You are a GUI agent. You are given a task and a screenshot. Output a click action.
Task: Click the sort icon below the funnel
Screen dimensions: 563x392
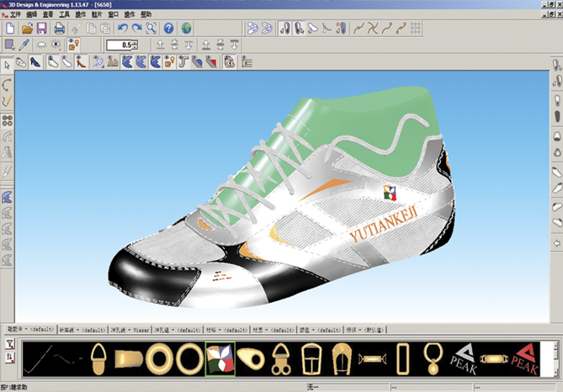10,358
